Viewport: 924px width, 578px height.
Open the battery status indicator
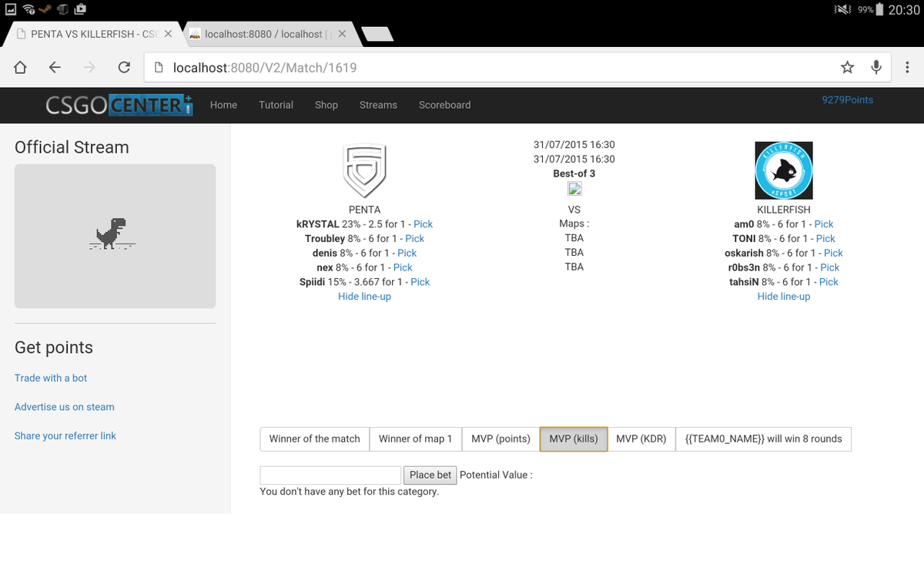tap(879, 10)
